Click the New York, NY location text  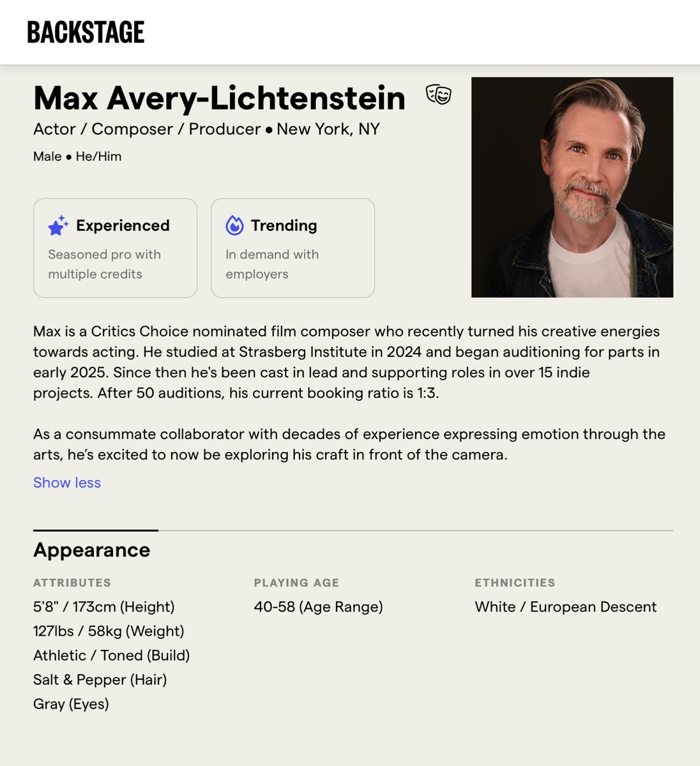click(328, 129)
